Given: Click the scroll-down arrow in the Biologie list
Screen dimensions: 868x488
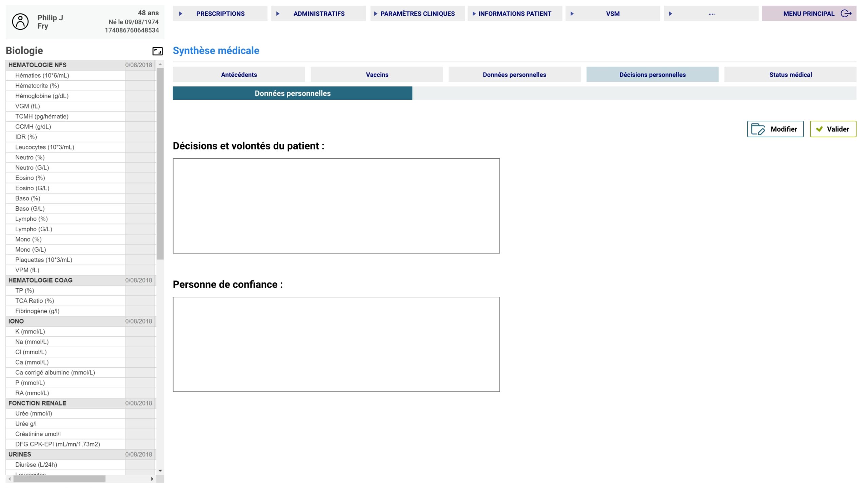Looking at the screenshot, I should (x=160, y=471).
